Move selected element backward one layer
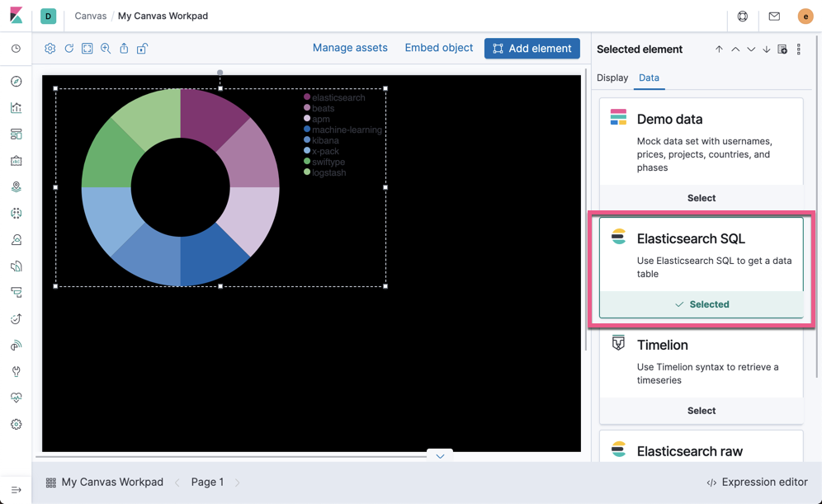This screenshot has width=822, height=504. (751, 49)
